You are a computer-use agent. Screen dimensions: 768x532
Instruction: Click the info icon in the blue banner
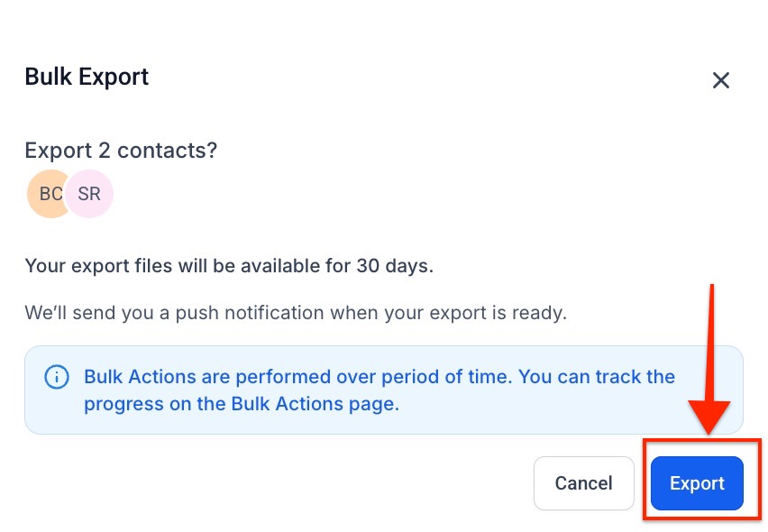pos(57,377)
